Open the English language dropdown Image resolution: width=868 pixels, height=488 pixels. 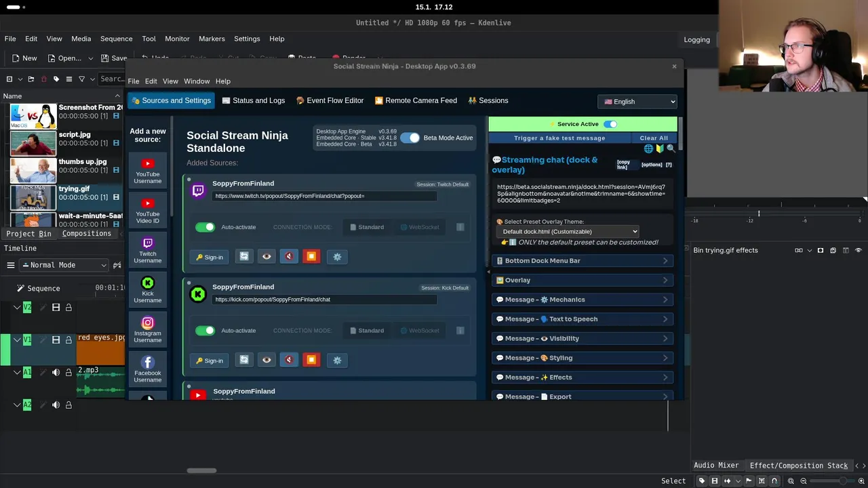tap(637, 102)
